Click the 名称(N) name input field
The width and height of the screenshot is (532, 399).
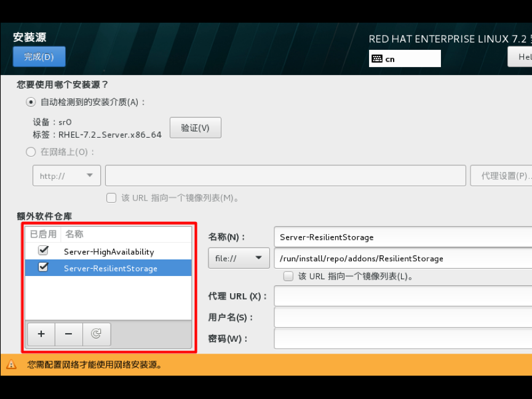403,237
